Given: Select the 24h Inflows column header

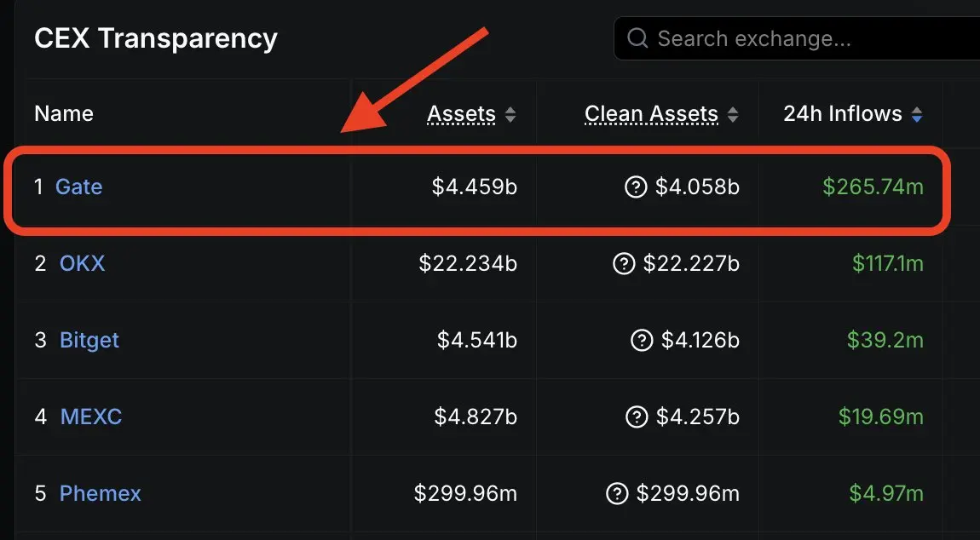Looking at the screenshot, I should (843, 114).
